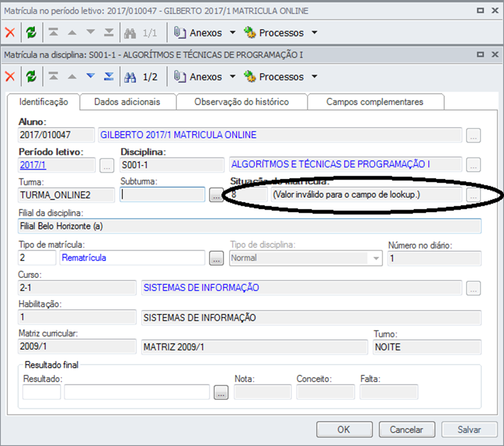
Task: Click the binoculars search icon beside 1/2
Action: click(x=130, y=77)
